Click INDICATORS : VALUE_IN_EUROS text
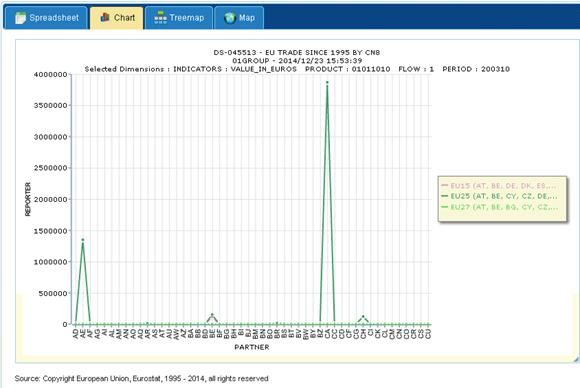Image resolution: width=580 pixels, height=388 pixels. pos(235,69)
